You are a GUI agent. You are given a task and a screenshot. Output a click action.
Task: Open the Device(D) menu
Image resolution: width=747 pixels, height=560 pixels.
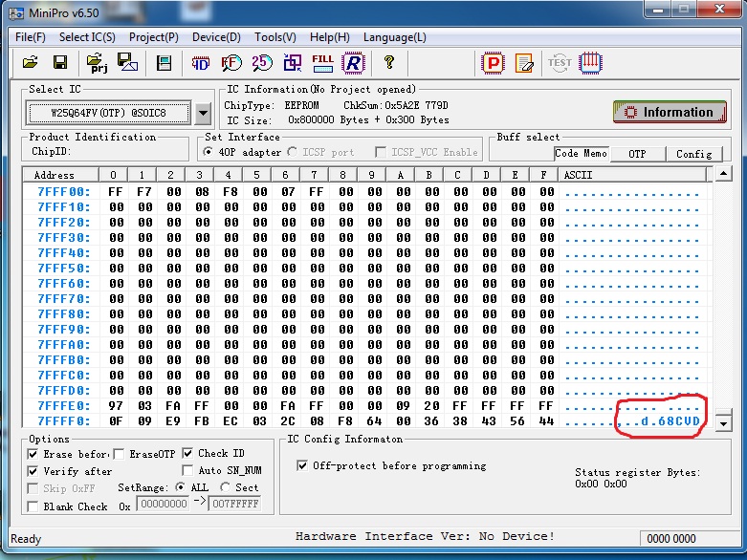(x=216, y=37)
